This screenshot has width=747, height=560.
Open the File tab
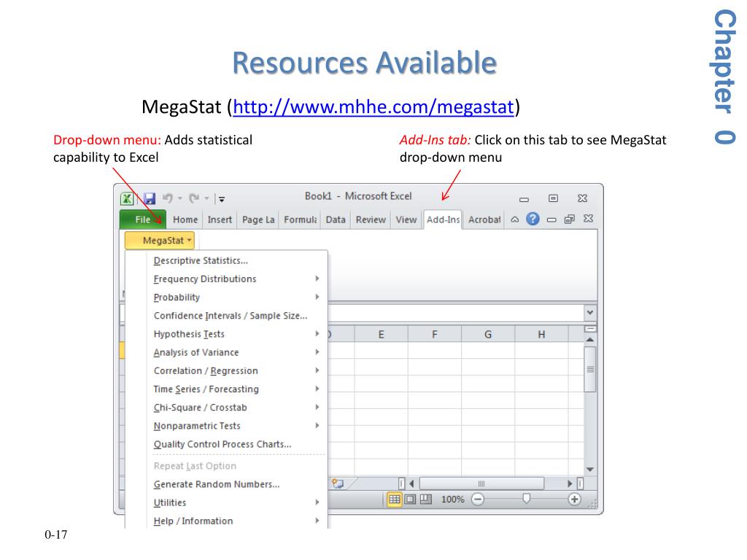(143, 219)
